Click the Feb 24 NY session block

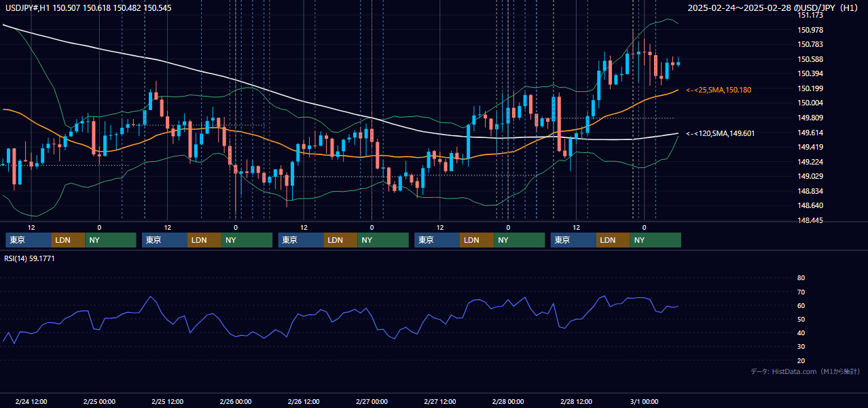point(111,240)
